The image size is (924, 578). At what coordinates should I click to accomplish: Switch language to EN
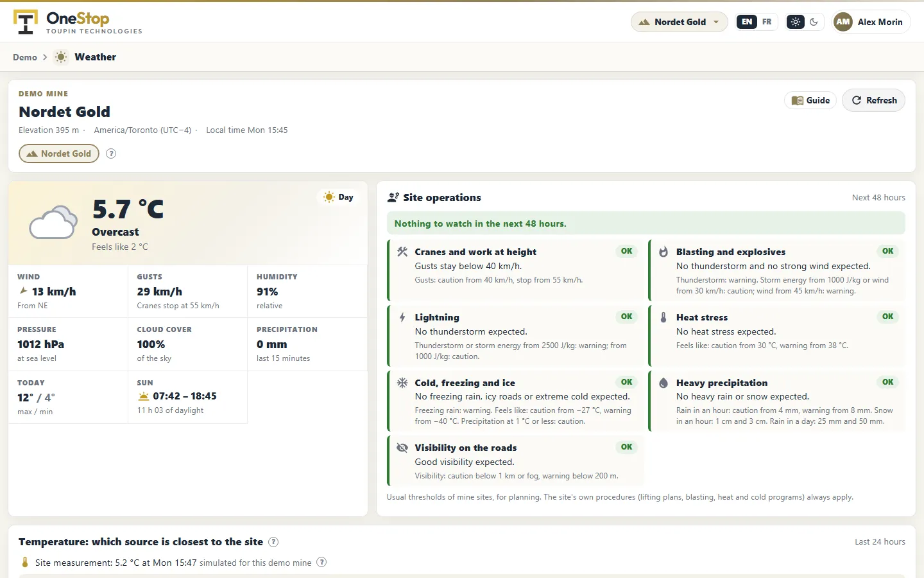[747, 22]
